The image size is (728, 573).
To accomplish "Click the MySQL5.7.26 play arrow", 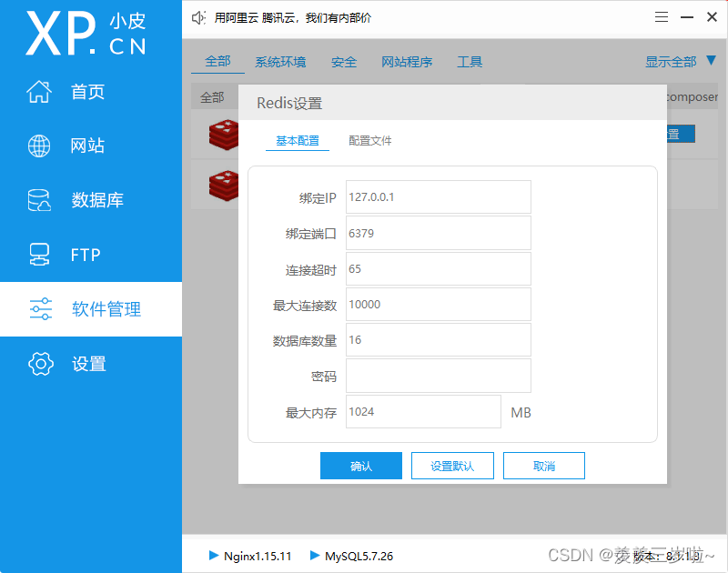I will click(315, 555).
